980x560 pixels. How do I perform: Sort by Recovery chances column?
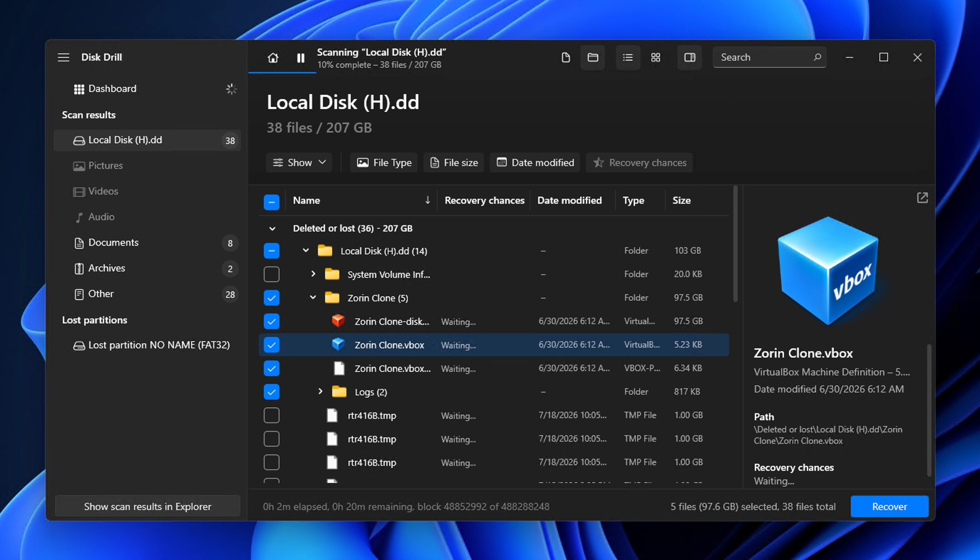[x=484, y=201]
